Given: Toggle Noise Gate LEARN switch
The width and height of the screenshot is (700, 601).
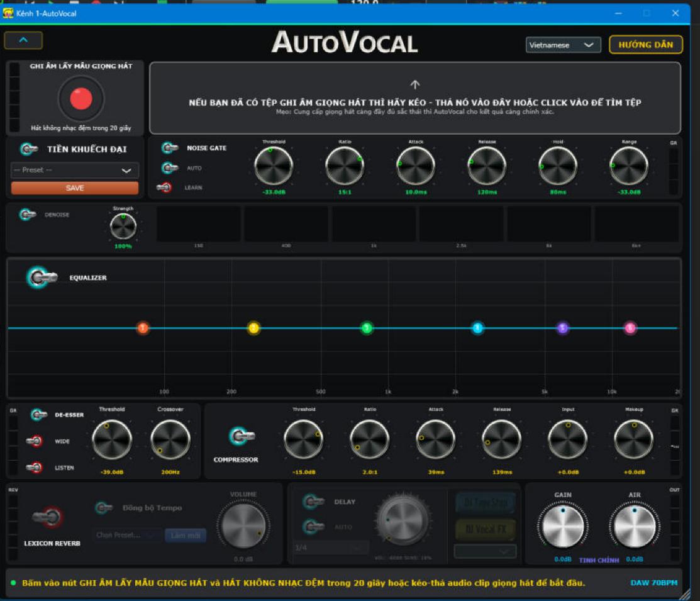Looking at the screenshot, I should (x=164, y=188).
